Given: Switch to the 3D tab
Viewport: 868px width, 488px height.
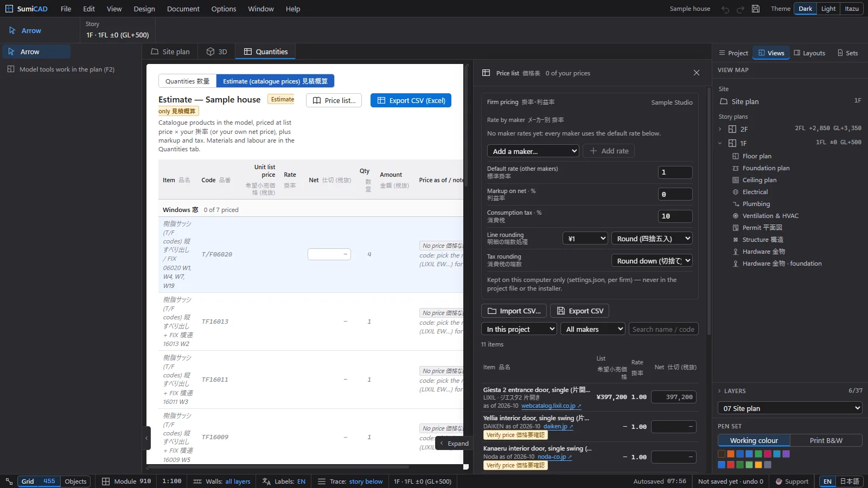Looking at the screenshot, I should tap(216, 52).
